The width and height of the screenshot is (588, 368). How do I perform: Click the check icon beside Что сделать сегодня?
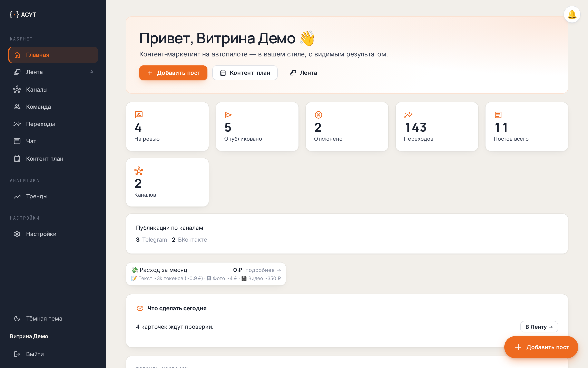pos(140,308)
